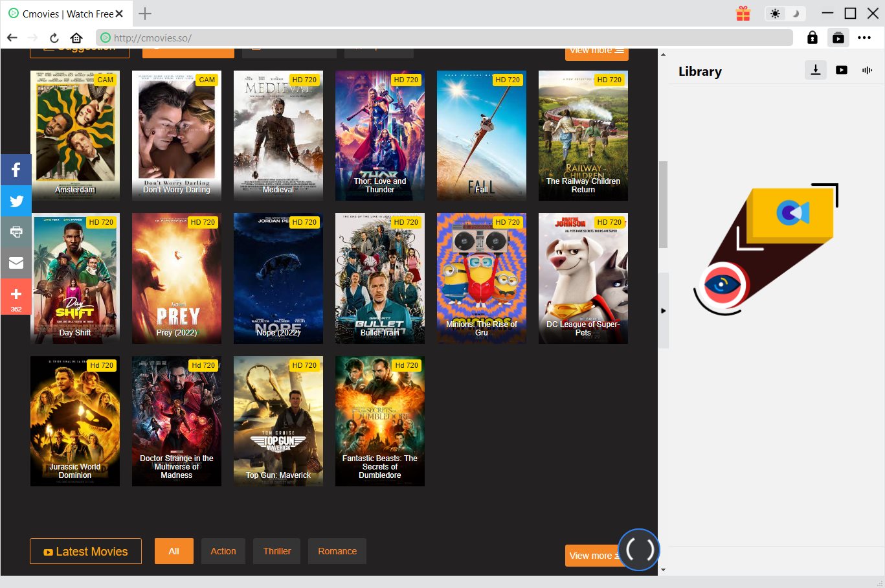Share the page via the Twitter icon

coord(16,201)
